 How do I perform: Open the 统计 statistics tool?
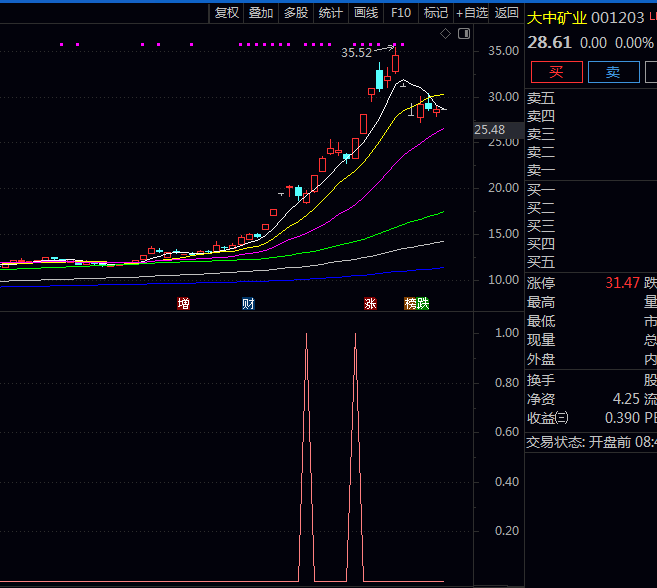point(330,13)
